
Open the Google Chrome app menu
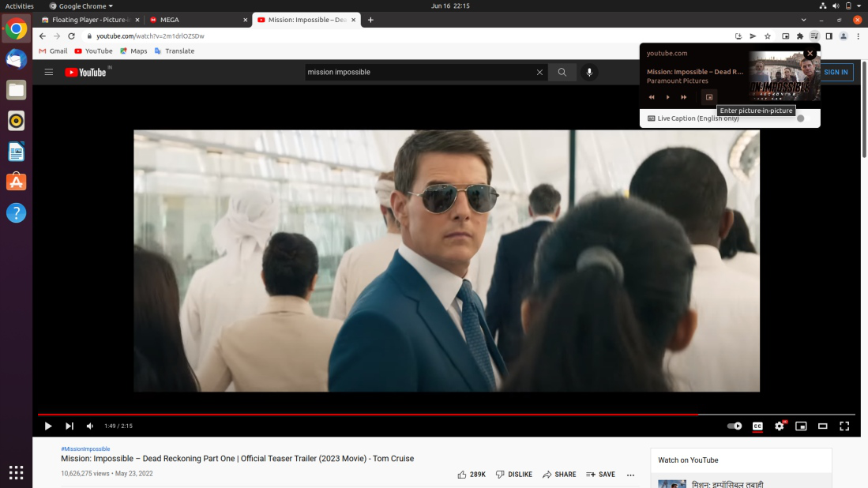[x=81, y=6]
